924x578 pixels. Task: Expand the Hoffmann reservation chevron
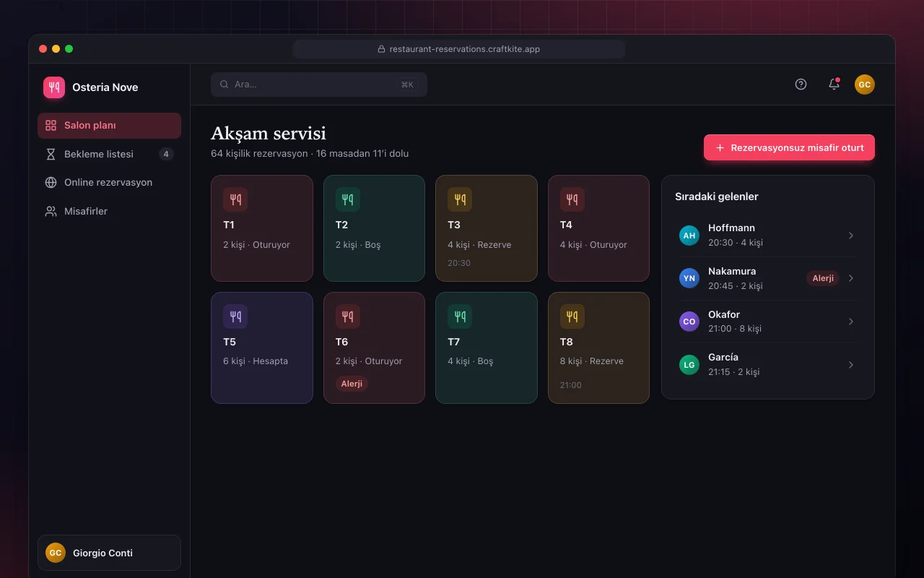(x=851, y=236)
